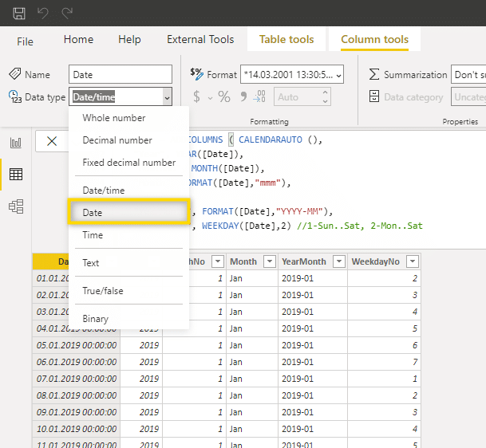486x448 pixels.
Task: Open the Summarization dropdown
Action: (468, 75)
